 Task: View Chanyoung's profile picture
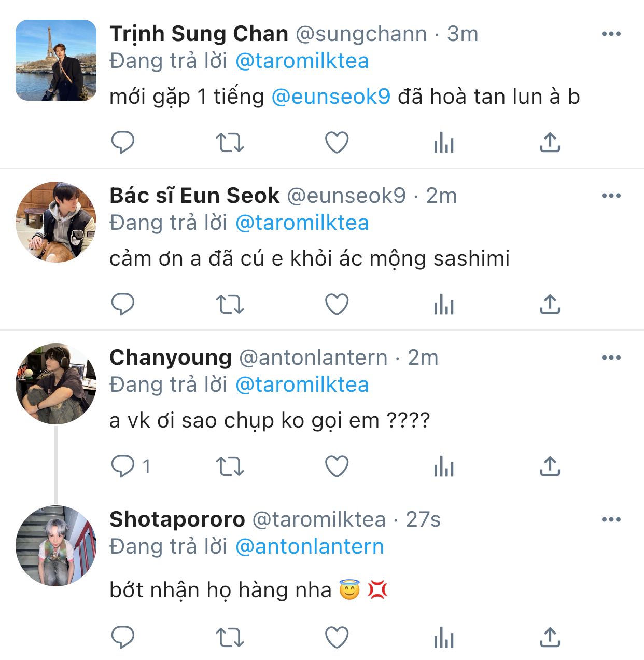(x=56, y=384)
